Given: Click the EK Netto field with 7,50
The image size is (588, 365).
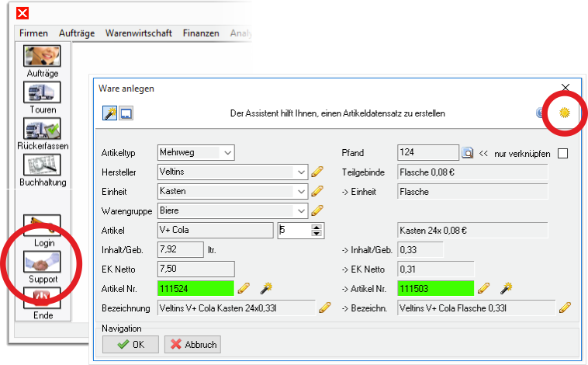Looking at the screenshot, I should pos(196,269).
